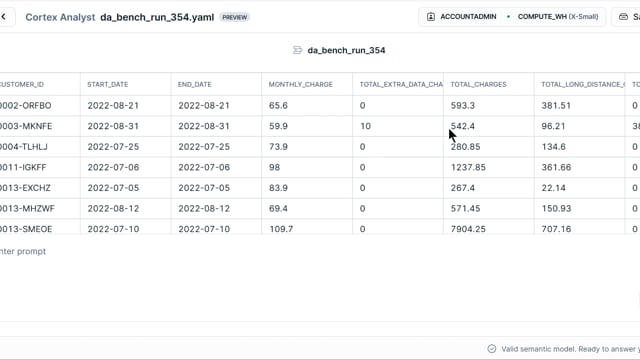Click the END_DATE column header
This screenshot has width=640, height=360.
pyautogui.click(x=195, y=84)
